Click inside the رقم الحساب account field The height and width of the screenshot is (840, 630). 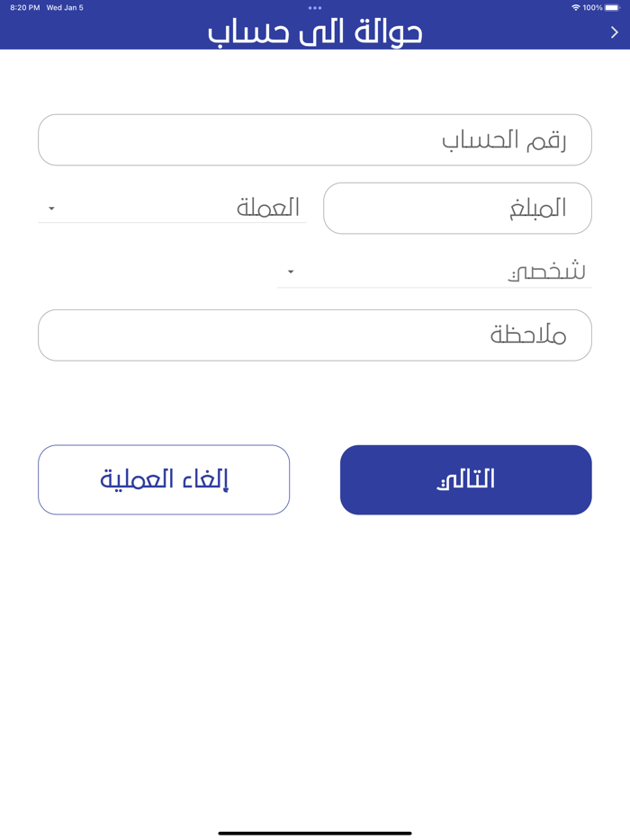point(315,139)
